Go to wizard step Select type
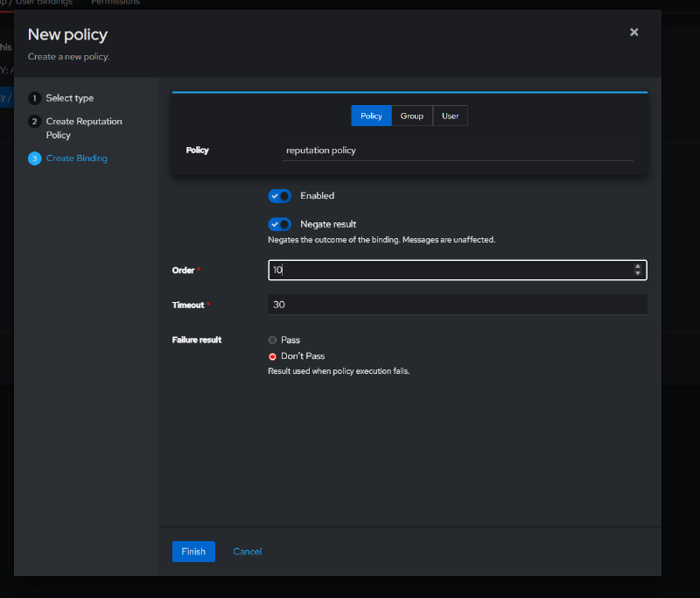The image size is (700, 598). pyautogui.click(x=70, y=98)
